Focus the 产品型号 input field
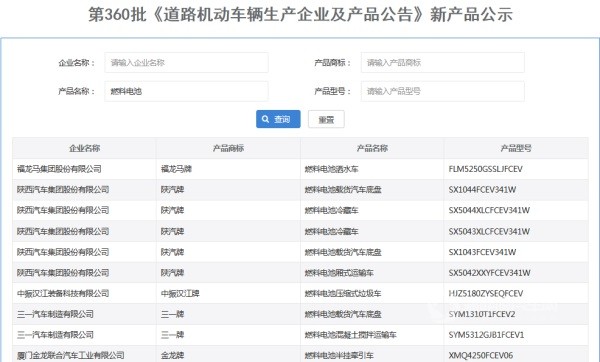 pos(443,91)
